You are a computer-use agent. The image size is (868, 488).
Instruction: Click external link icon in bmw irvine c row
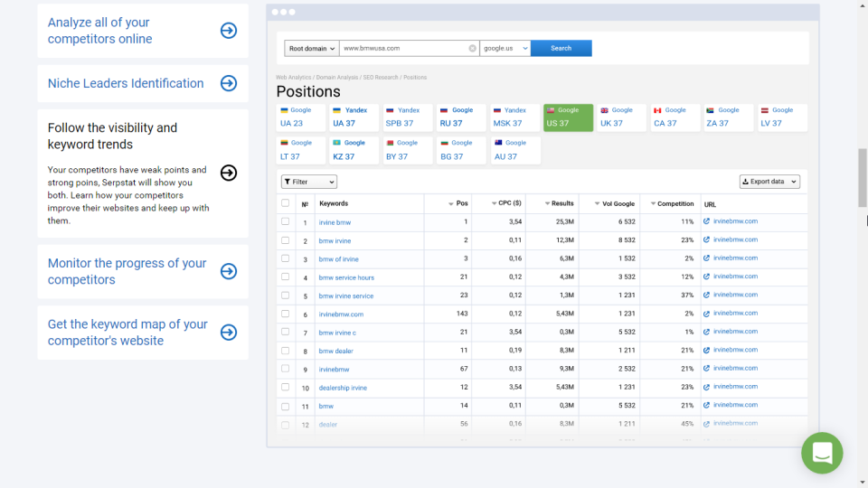click(706, 332)
